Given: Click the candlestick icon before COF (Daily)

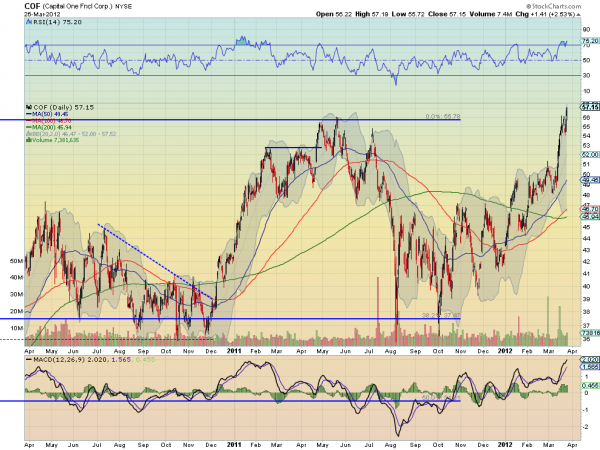Looking at the screenshot, I should (29, 108).
